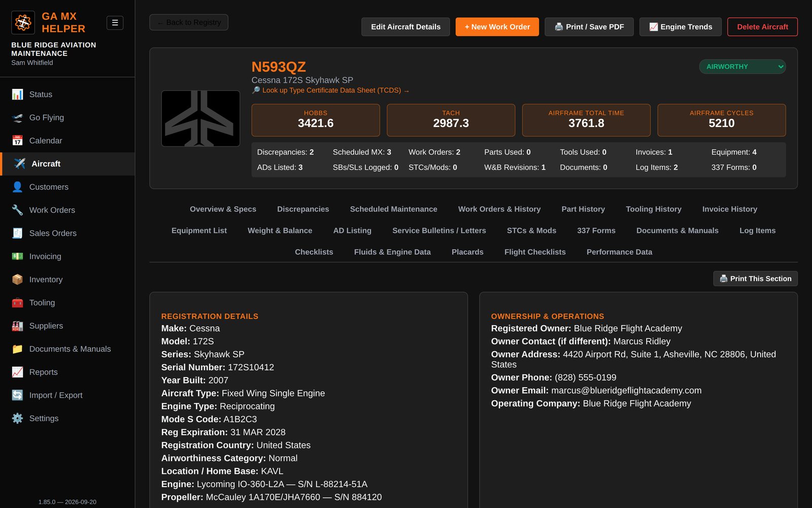This screenshot has width=812, height=508.
Task: Open the STCs & Mods tab
Action: 531,231
